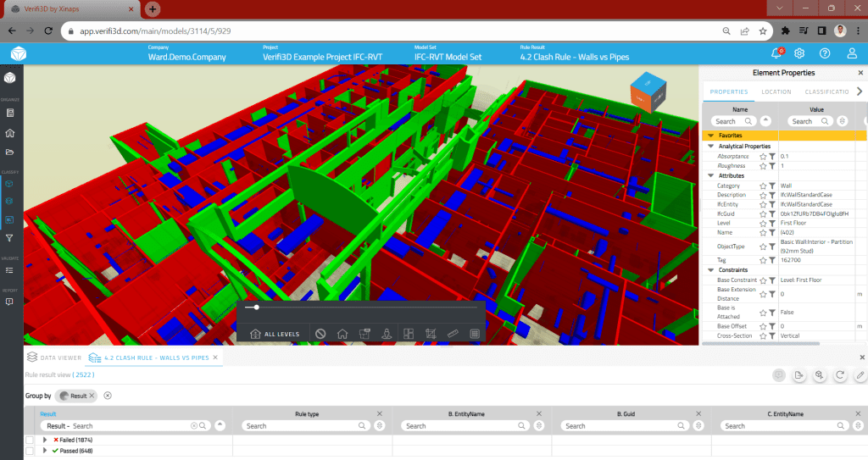Favorite the IfcGuid property star
Viewport: 868px width, 460px height.
pyautogui.click(x=763, y=213)
